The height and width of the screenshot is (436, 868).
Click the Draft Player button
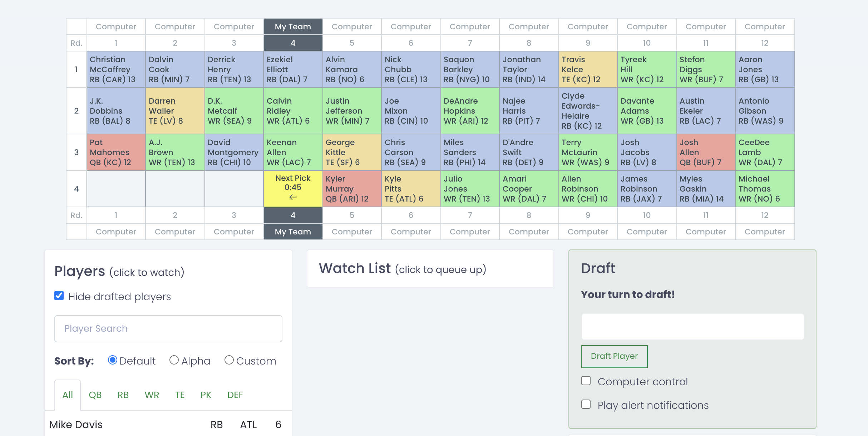pos(614,356)
